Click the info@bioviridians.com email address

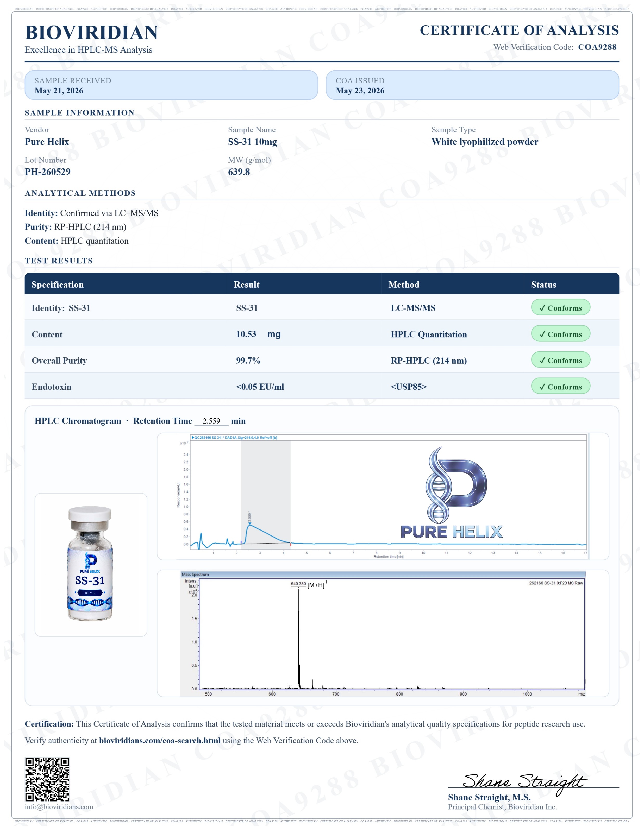(x=59, y=807)
